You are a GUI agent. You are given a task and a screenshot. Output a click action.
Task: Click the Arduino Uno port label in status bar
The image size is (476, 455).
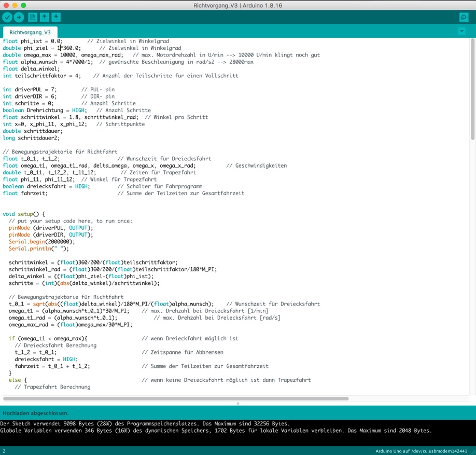421,451
